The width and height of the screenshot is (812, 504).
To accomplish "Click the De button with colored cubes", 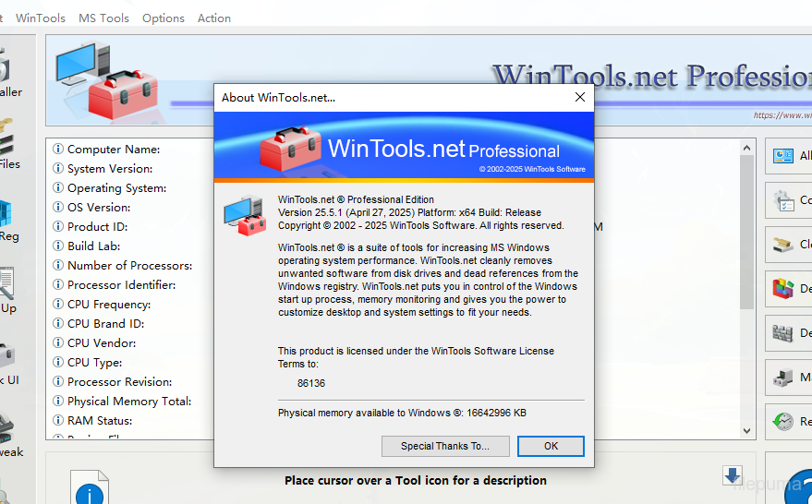I will pyautogui.click(x=788, y=289).
